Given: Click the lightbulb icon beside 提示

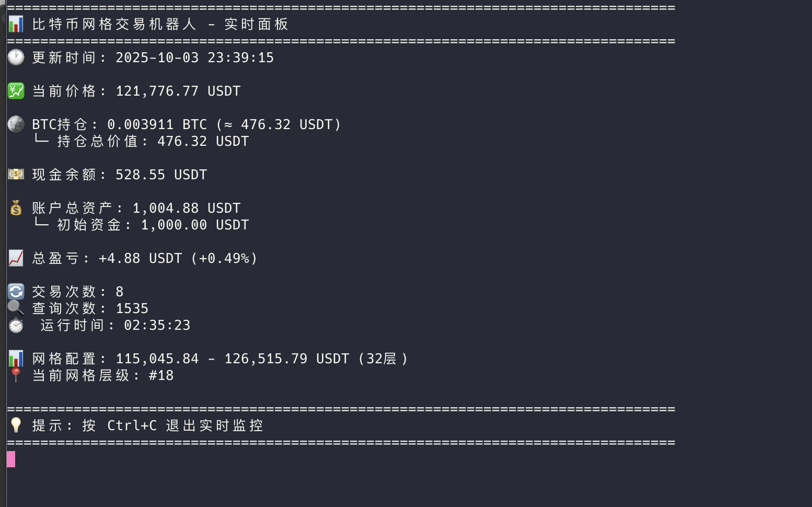Looking at the screenshot, I should (16, 425).
